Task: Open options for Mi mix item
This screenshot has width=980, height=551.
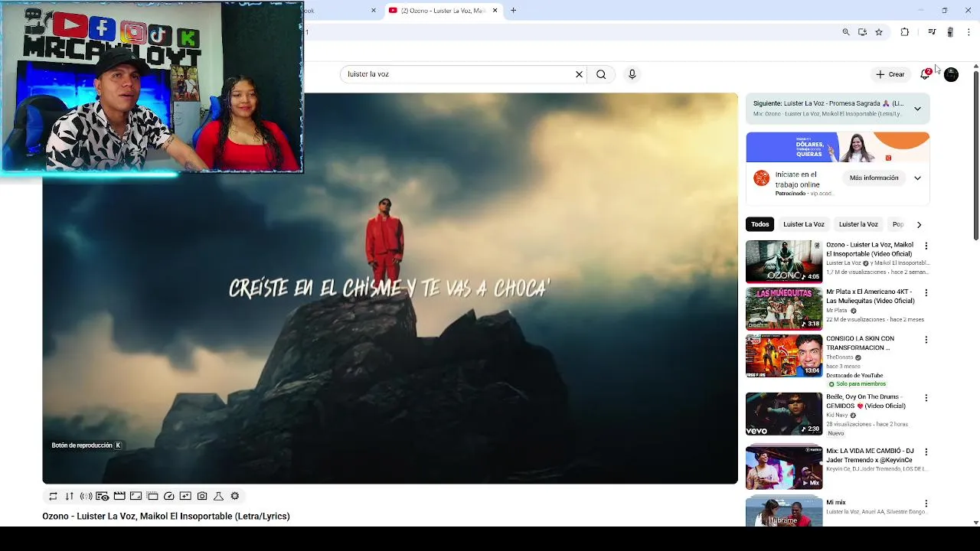Action: coord(926,504)
